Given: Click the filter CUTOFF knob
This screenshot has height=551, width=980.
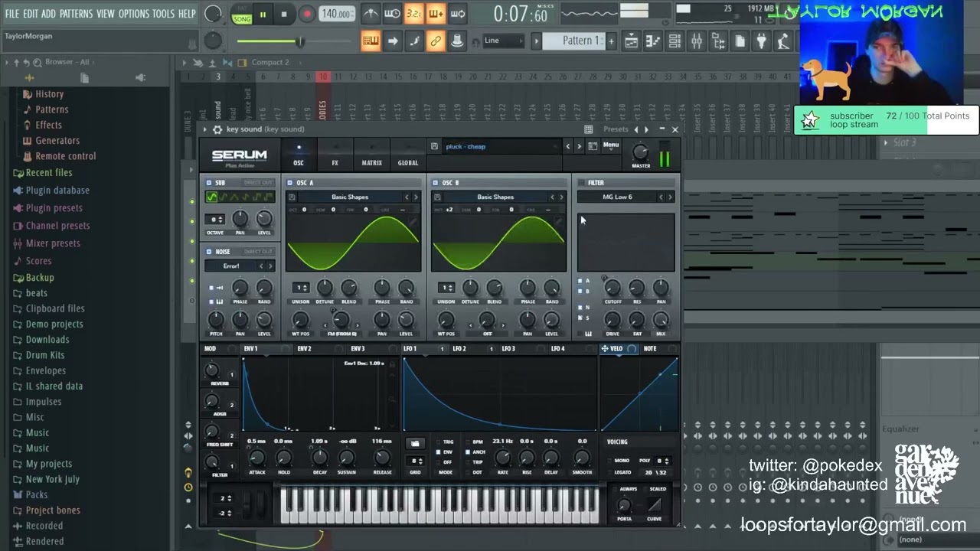Looking at the screenshot, I should tap(612, 288).
